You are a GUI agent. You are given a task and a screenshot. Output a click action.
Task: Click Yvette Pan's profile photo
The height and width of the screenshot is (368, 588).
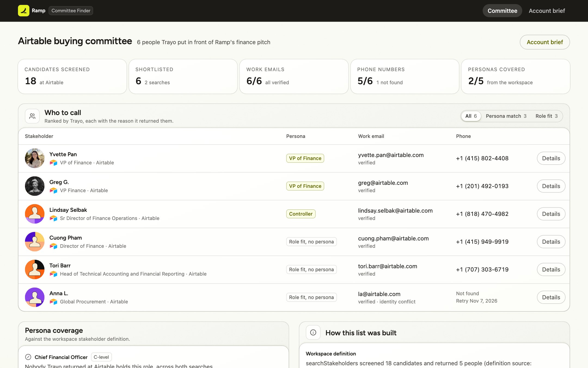35,158
